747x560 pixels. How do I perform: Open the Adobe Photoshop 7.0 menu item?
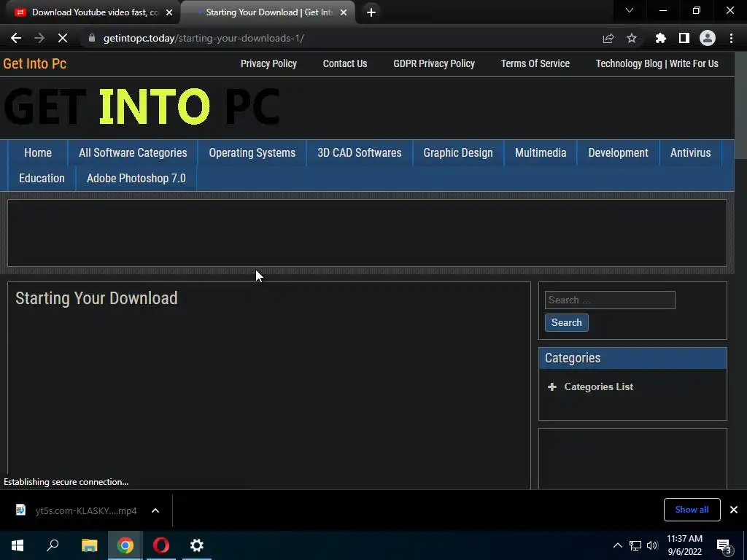(136, 179)
